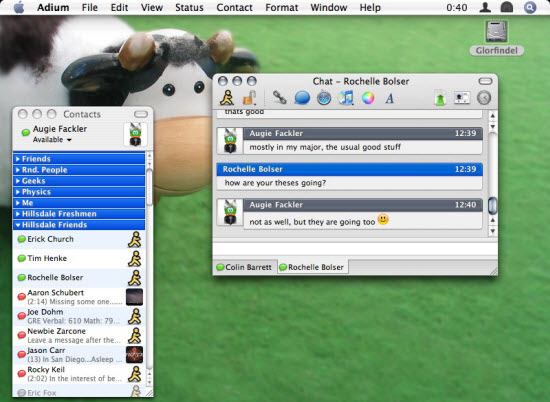
Task: Open the Apple menu
Action: click(x=19, y=7)
